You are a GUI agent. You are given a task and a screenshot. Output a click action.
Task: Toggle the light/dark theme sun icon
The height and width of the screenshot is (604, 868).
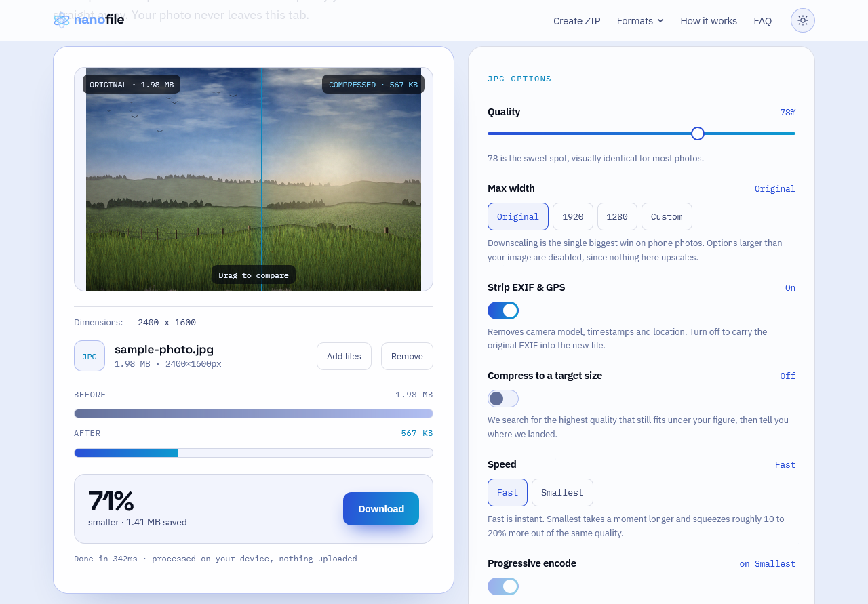tap(803, 20)
